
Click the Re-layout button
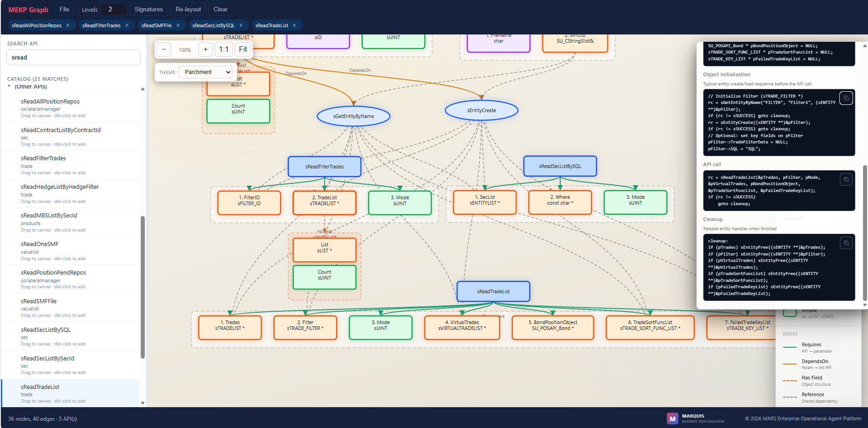coord(188,10)
